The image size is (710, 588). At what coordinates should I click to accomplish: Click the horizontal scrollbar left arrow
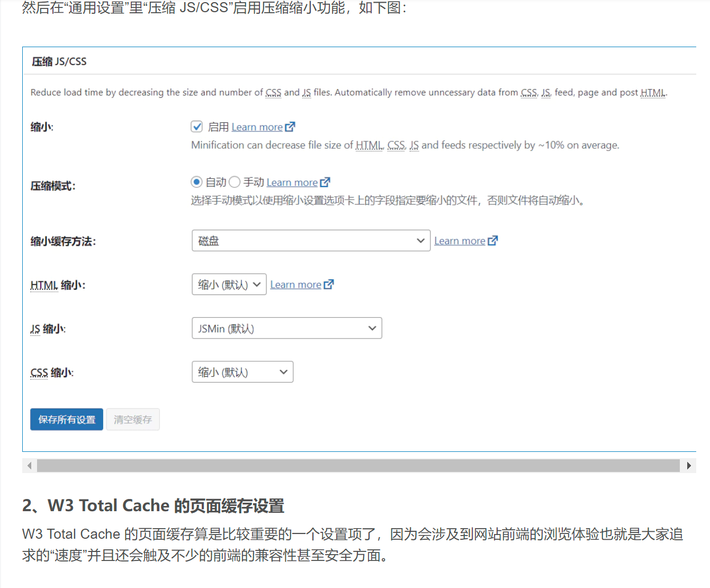click(30, 466)
